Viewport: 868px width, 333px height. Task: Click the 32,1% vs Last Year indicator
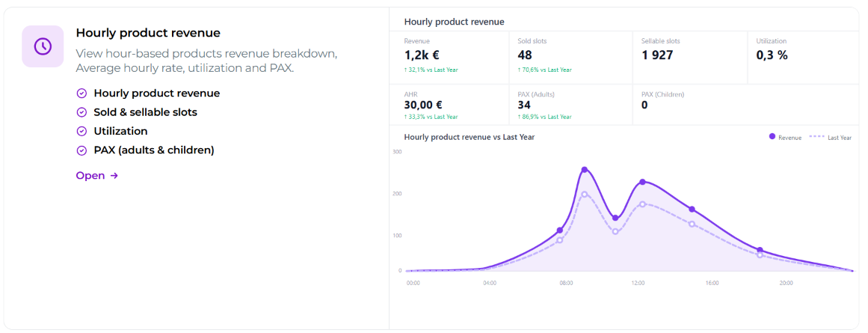(x=431, y=70)
